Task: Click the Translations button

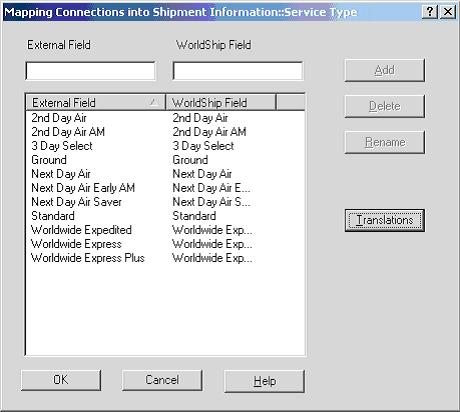Action: pyautogui.click(x=385, y=220)
